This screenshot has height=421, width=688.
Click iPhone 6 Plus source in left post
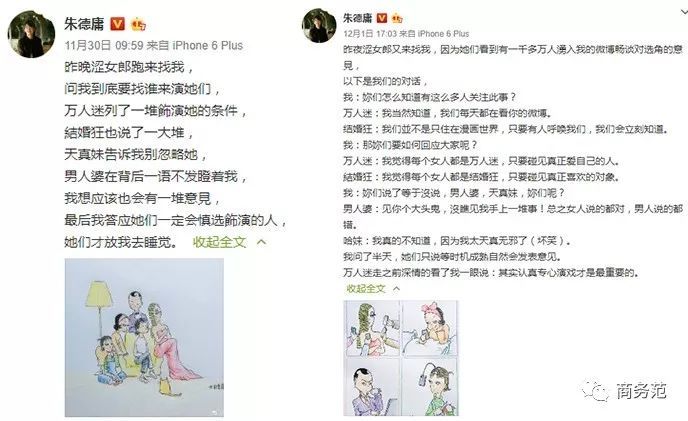click(x=208, y=45)
